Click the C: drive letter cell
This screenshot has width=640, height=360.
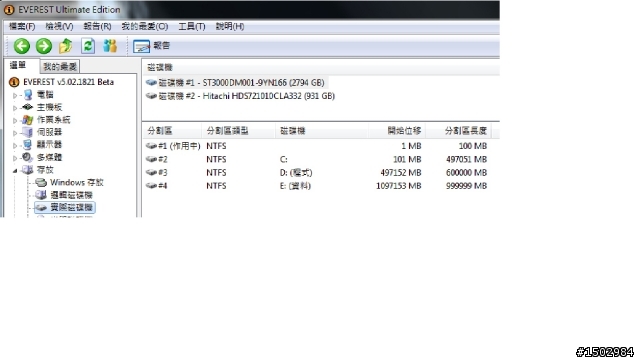[284, 159]
